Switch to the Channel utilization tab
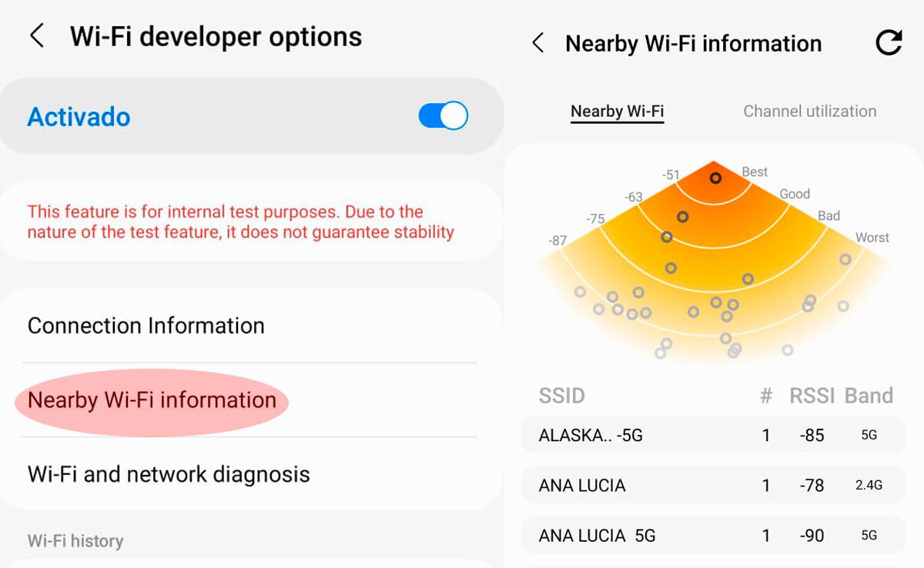 pos(808,111)
